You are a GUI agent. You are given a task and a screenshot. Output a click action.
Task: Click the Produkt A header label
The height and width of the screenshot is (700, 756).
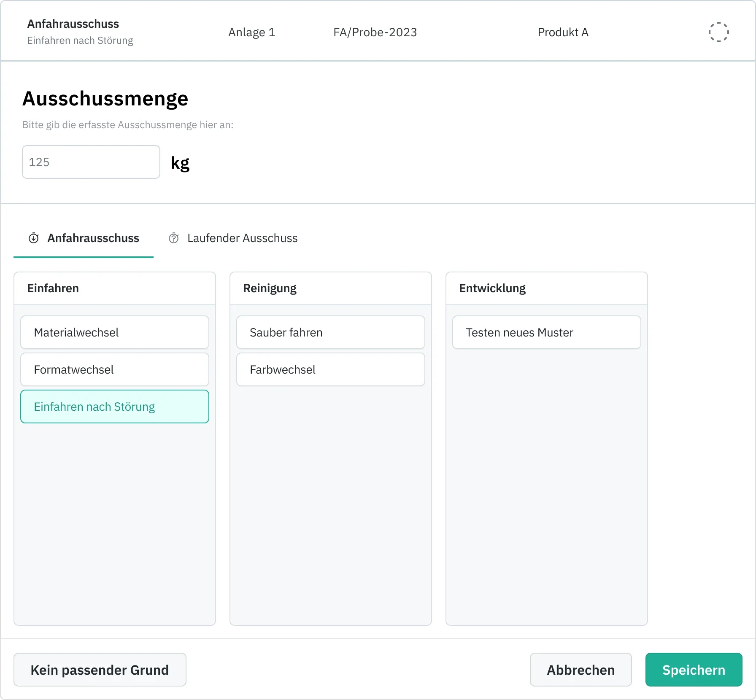(x=563, y=32)
